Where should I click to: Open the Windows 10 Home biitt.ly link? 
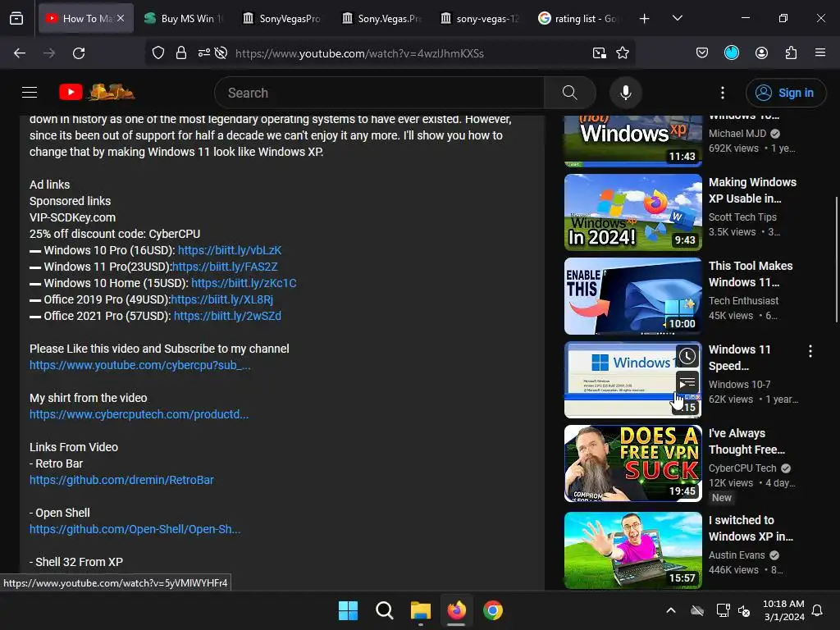[x=244, y=283]
